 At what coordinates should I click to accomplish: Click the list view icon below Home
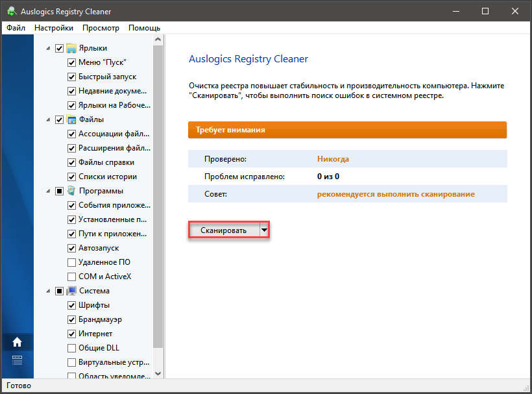click(x=17, y=360)
